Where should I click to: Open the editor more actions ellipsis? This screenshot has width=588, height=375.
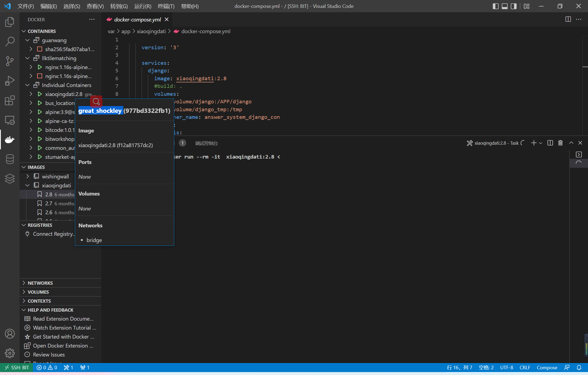[579, 19]
